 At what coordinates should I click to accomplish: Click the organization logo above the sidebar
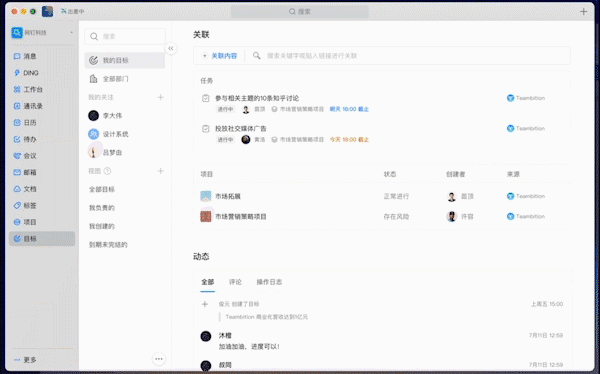(17, 33)
